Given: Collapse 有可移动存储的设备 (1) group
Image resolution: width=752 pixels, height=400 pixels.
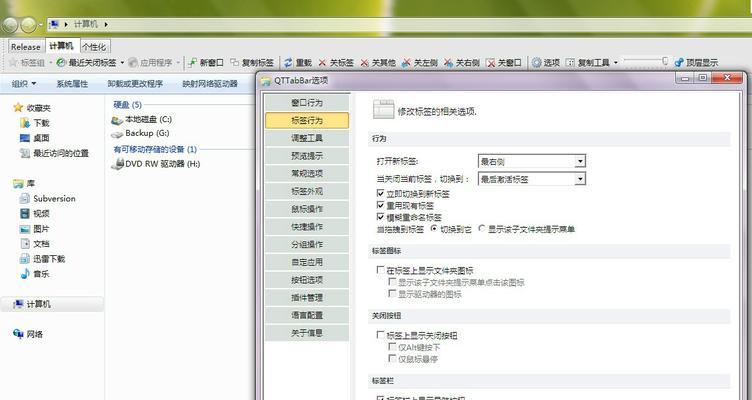Looking at the screenshot, I should (155, 149).
